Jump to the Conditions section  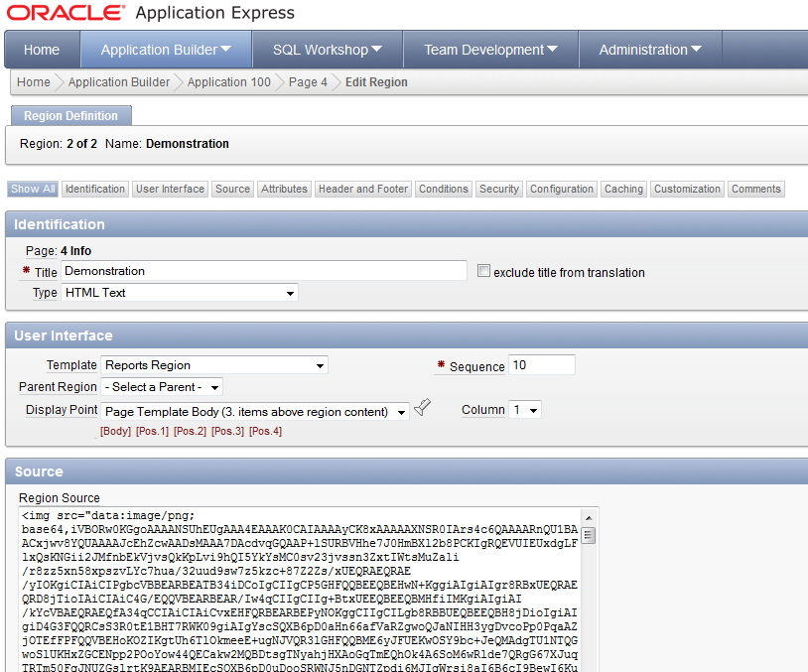pyautogui.click(x=444, y=190)
